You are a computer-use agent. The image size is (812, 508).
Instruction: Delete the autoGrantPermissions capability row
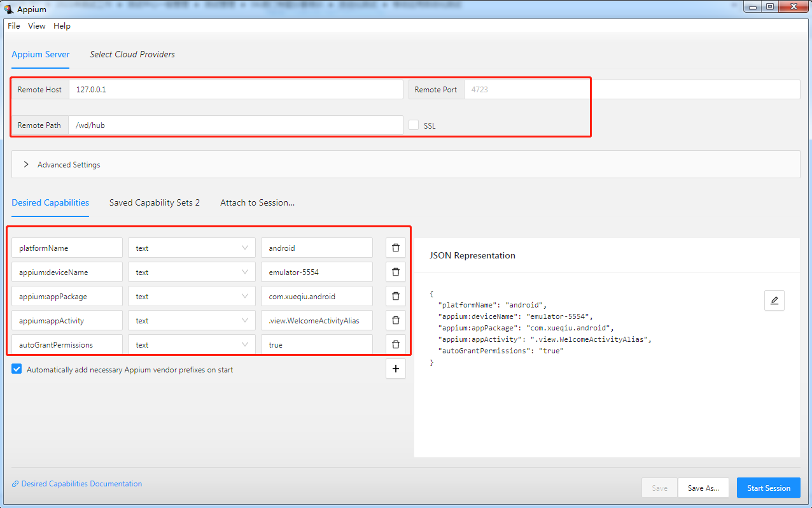395,344
